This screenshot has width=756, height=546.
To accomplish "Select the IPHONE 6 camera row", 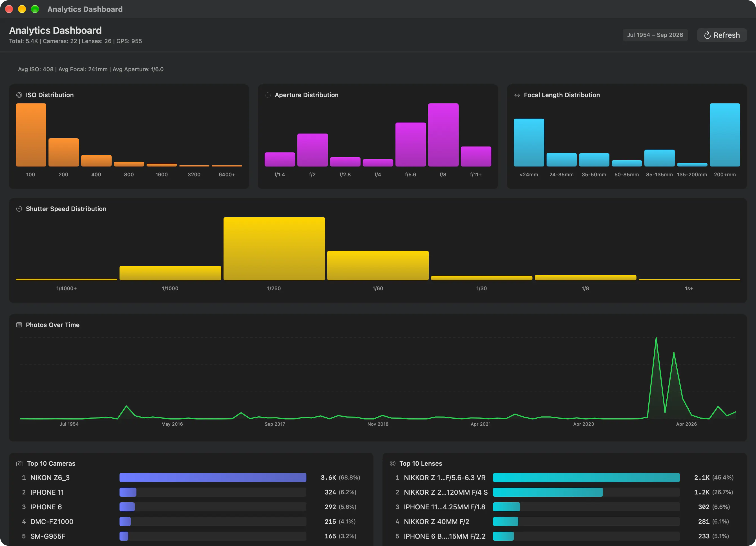I will [x=191, y=507].
